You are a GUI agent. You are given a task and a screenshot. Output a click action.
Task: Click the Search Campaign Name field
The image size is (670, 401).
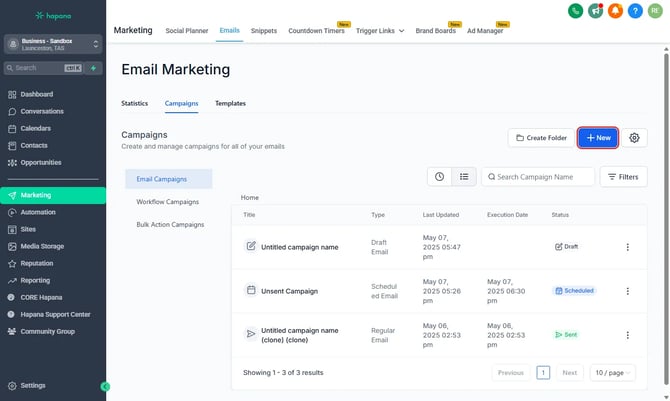click(540, 177)
